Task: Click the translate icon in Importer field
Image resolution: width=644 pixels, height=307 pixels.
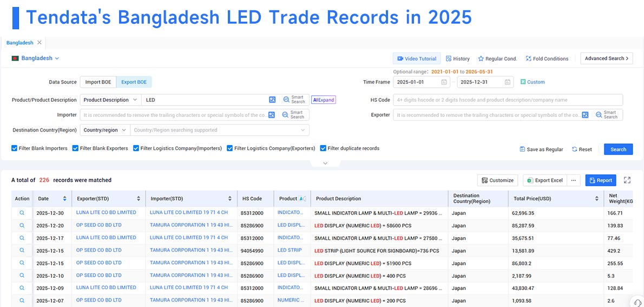Action: [272, 115]
